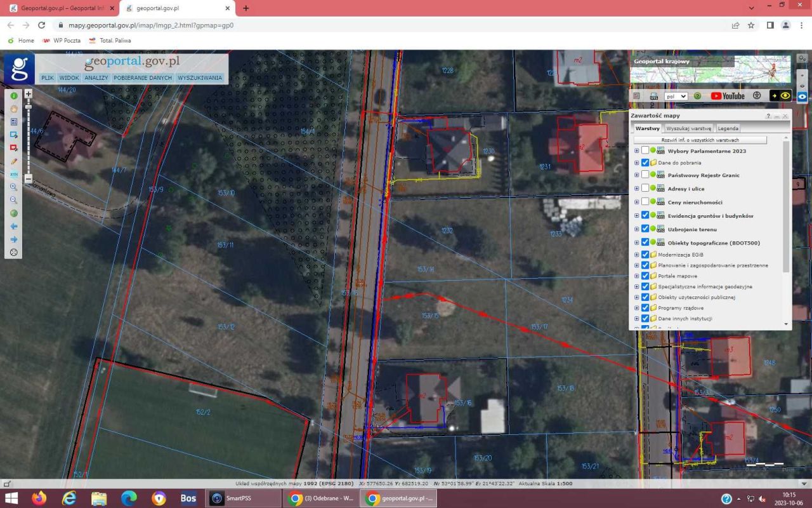Viewport: 812px width, 508px height.
Task: Activate the hand pan tool
Action: click(13, 109)
